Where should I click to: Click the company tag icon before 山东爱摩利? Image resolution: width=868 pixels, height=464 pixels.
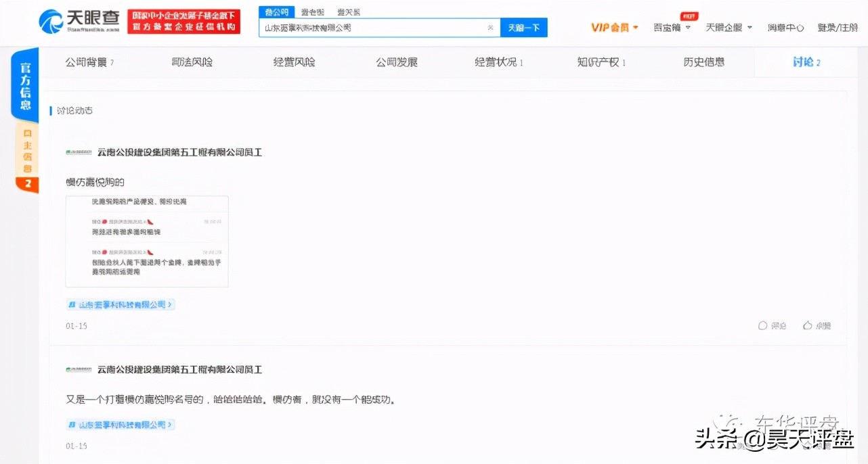pos(72,304)
